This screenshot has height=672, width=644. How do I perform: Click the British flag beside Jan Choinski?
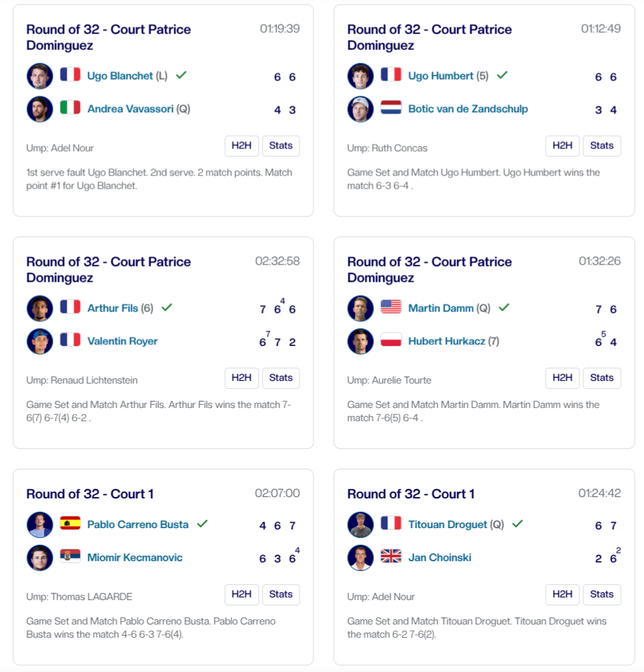coord(391,557)
